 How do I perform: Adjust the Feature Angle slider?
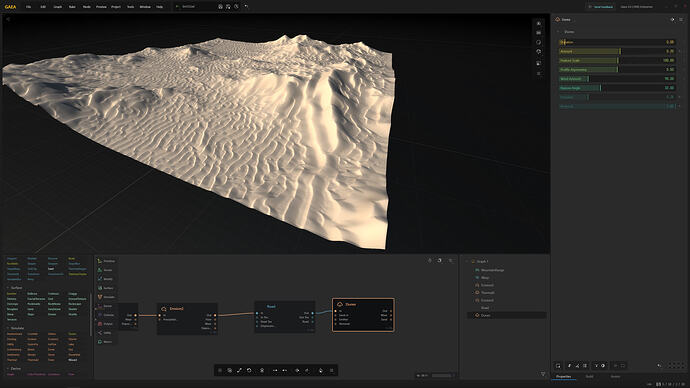click(617, 88)
